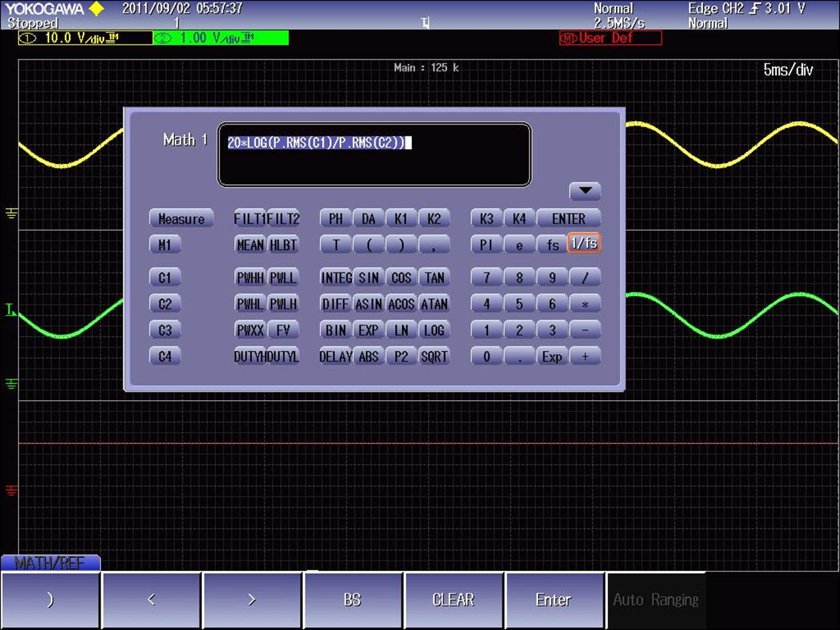
Task: Click the CH1 10.0 V/div yellow indicator
Action: pos(85,38)
